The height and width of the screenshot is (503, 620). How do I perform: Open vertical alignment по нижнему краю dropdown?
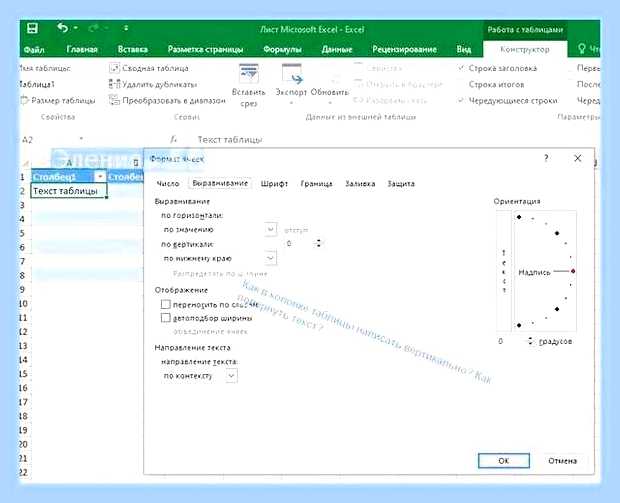pyautogui.click(x=270, y=258)
